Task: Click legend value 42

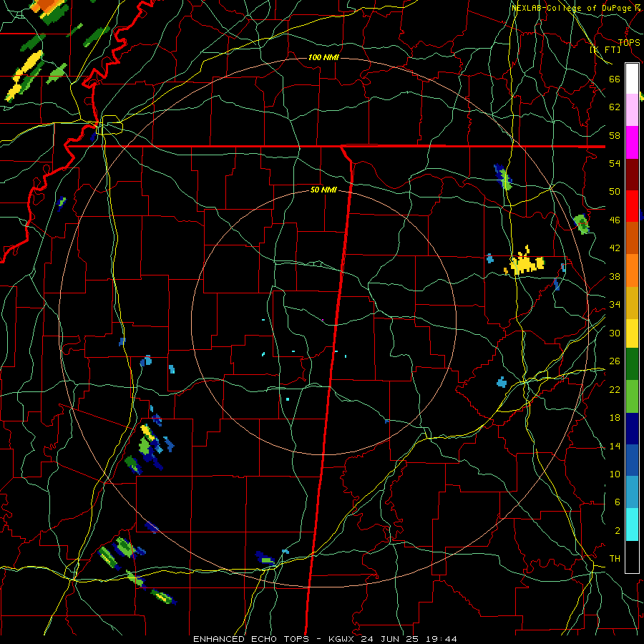Action: coord(615,248)
